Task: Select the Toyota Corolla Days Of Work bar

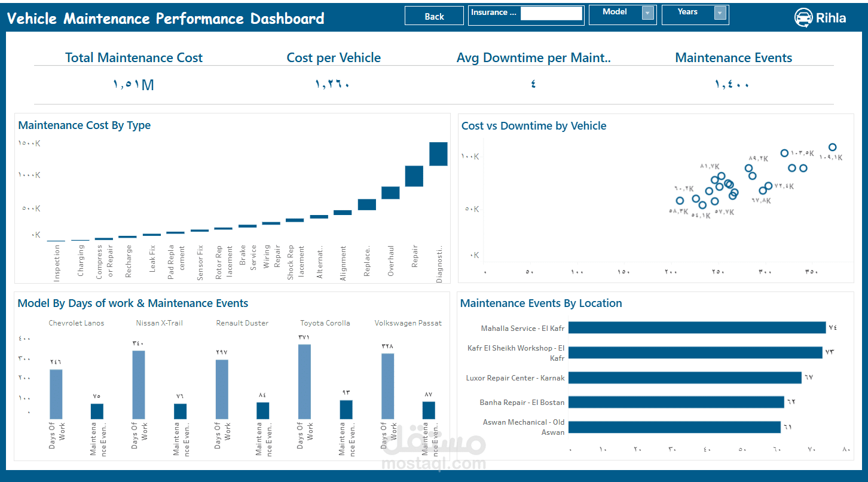Action: 304,382
